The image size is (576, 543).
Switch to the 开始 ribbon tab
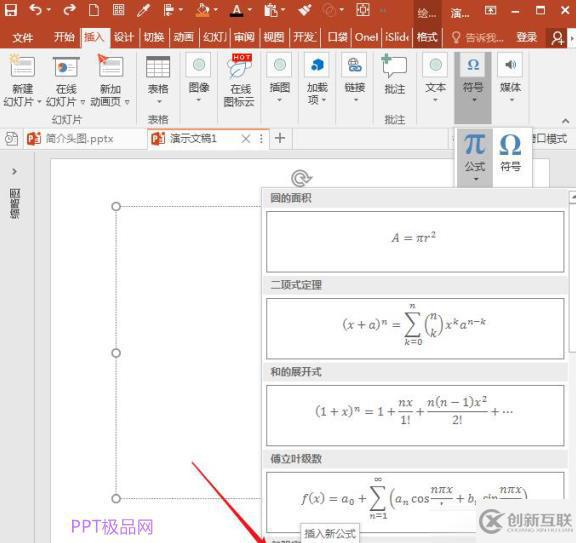coord(64,37)
